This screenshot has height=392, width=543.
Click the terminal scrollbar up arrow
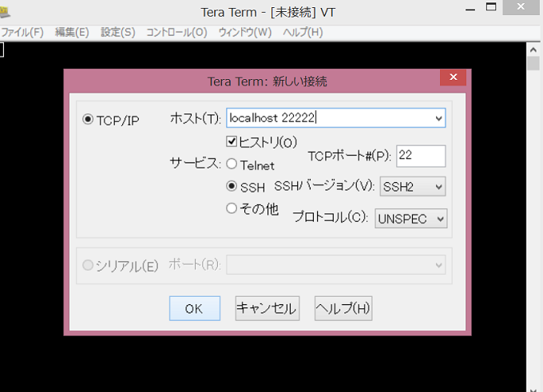pos(533,49)
